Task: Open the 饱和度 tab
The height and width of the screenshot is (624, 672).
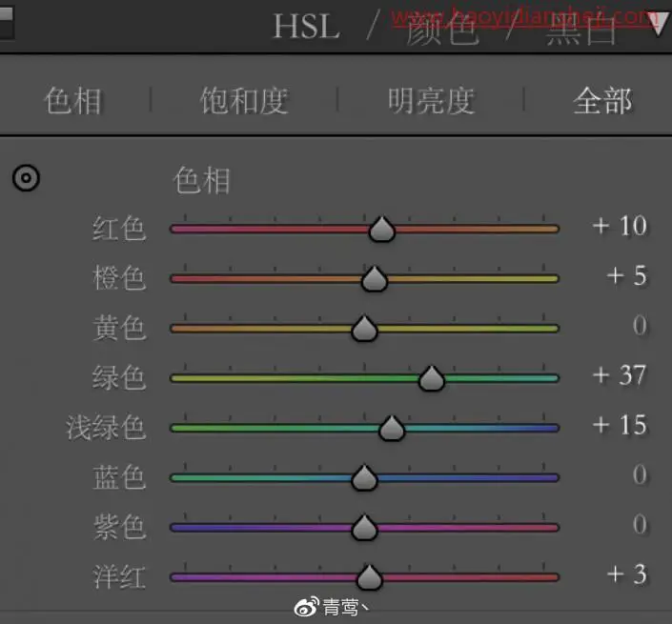Action: (245, 101)
